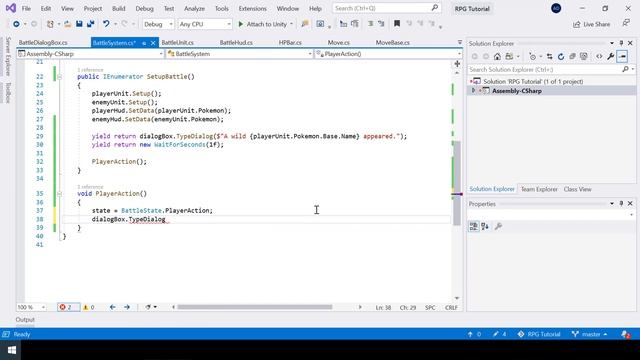The image size is (640, 360).
Task: Open the BattleSystem class dropdown
Action: click(x=240, y=54)
